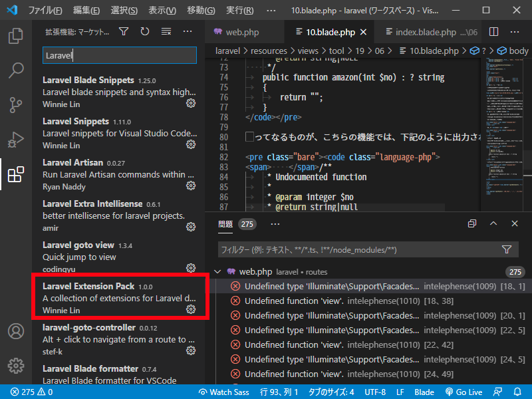This screenshot has height=399, width=532.
Task: Open extensions view more actions menu
Action: click(187, 31)
